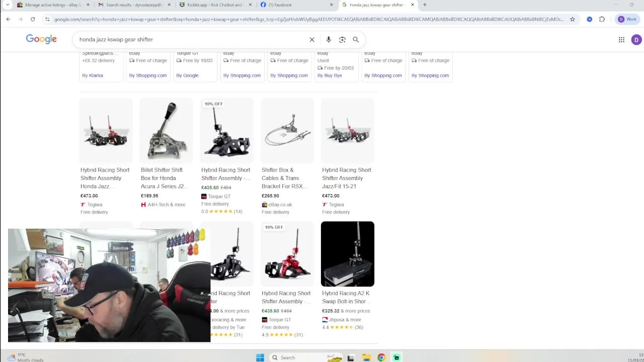The height and width of the screenshot is (362, 644).
Task: Open the browser extensions puzzle icon
Action: (602, 19)
